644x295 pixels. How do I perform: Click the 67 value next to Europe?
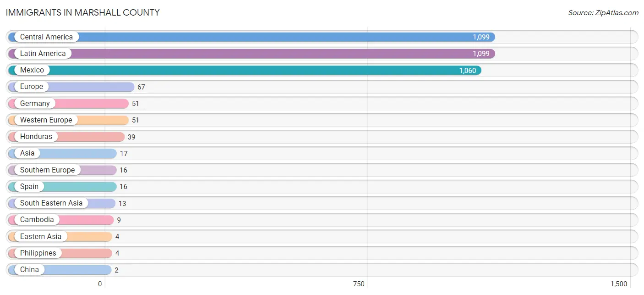pos(141,87)
